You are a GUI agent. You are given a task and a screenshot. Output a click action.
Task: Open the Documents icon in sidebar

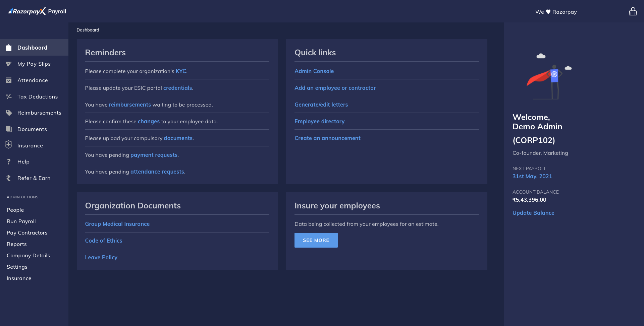(8, 129)
